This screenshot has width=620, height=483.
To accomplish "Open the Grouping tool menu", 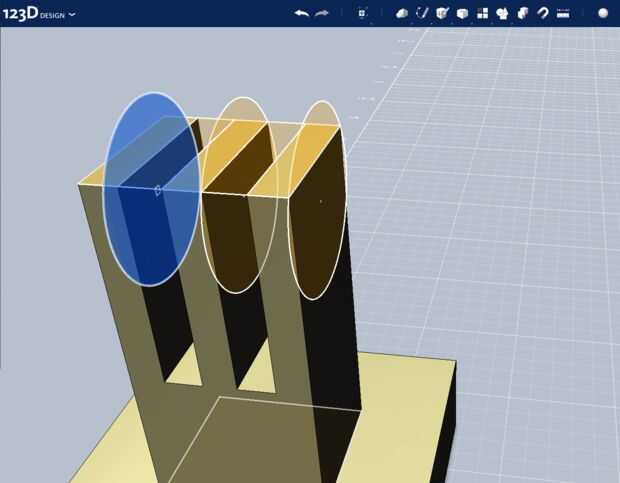I will click(x=503, y=13).
